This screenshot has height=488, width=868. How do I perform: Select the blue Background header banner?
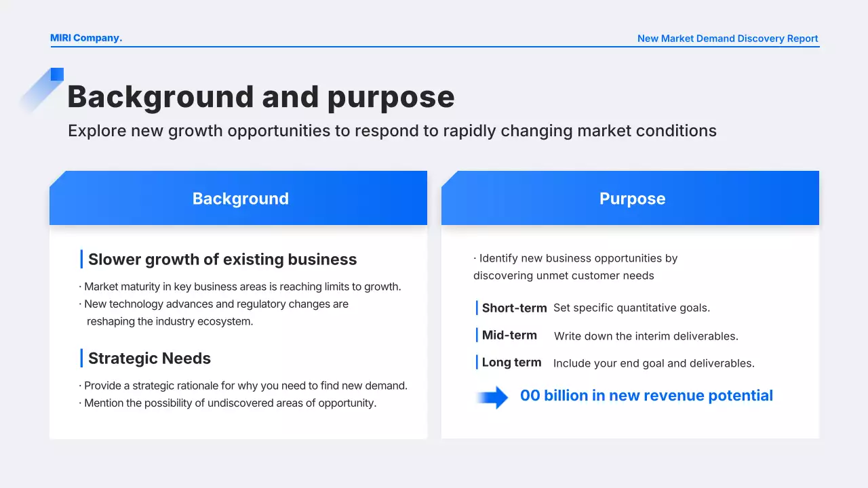[x=239, y=199]
